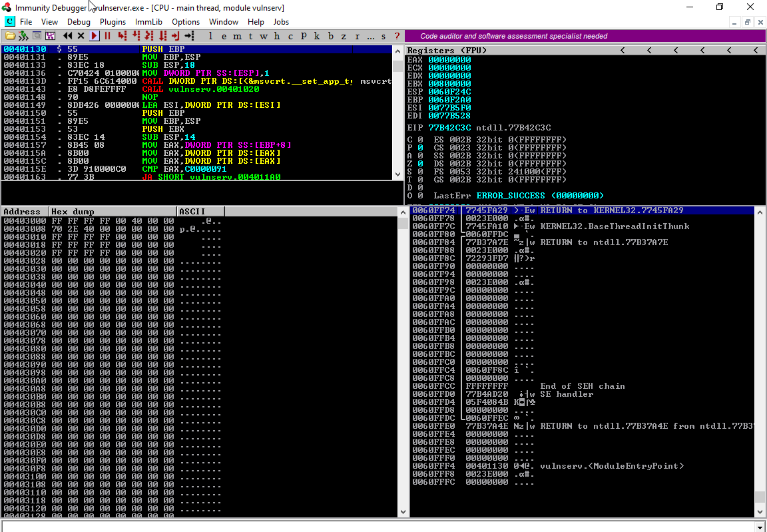
Task: Click the Hex dump column header
Action: coord(113,212)
